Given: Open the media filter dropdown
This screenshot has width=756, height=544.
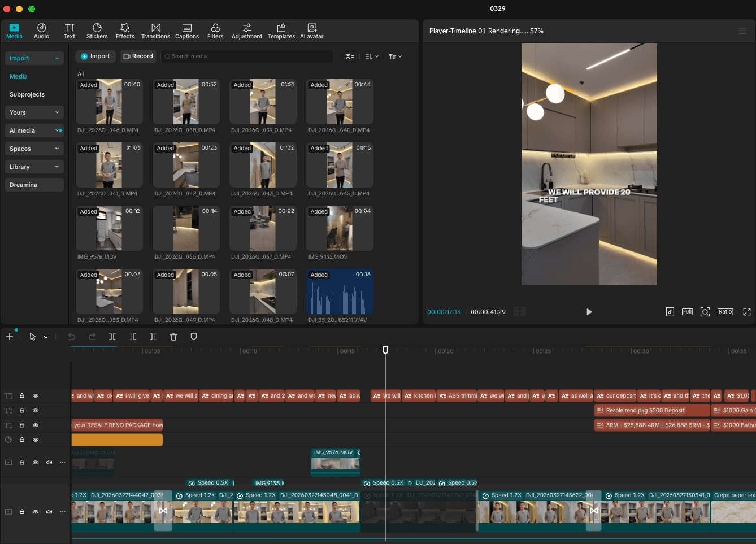Looking at the screenshot, I should tap(394, 56).
